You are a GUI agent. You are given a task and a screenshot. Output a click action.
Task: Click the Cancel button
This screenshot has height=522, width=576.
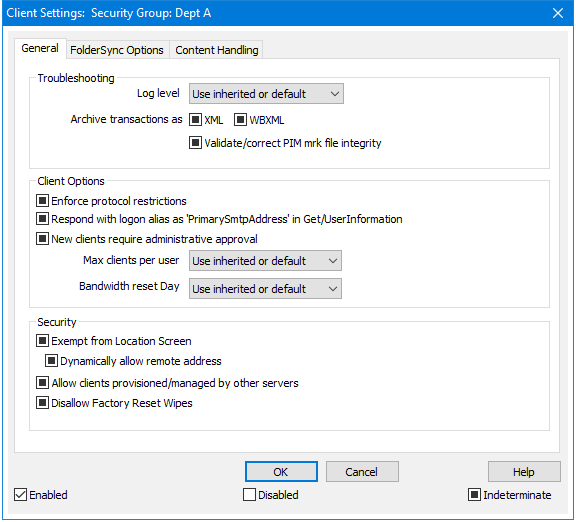[x=362, y=472]
